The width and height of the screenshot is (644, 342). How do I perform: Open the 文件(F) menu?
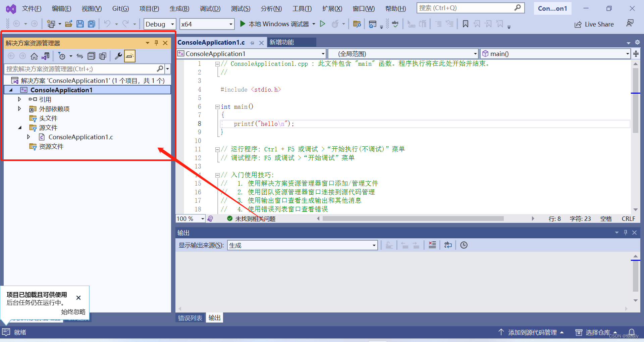pyautogui.click(x=32, y=8)
